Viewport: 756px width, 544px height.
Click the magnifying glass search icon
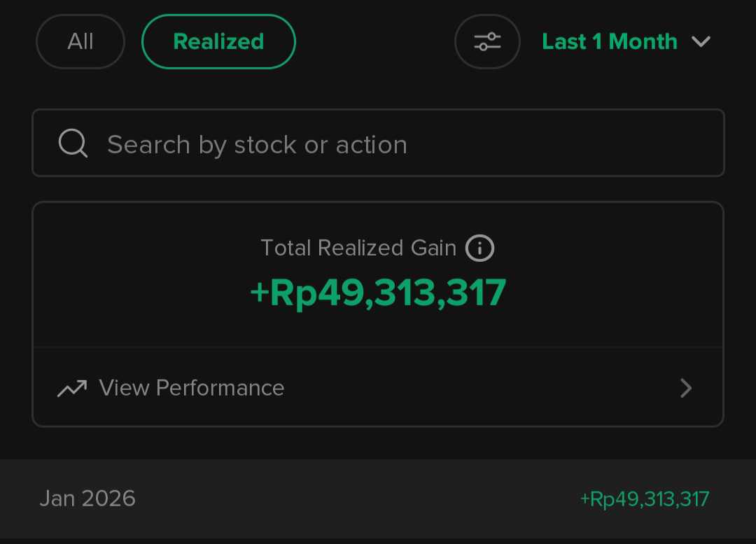pyautogui.click(x=73, y=144)
